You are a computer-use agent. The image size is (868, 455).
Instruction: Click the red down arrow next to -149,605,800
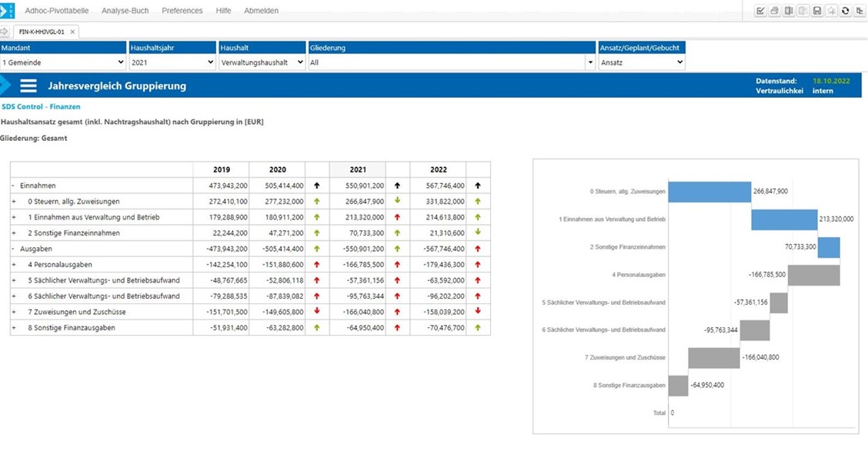tap(316, 311)
